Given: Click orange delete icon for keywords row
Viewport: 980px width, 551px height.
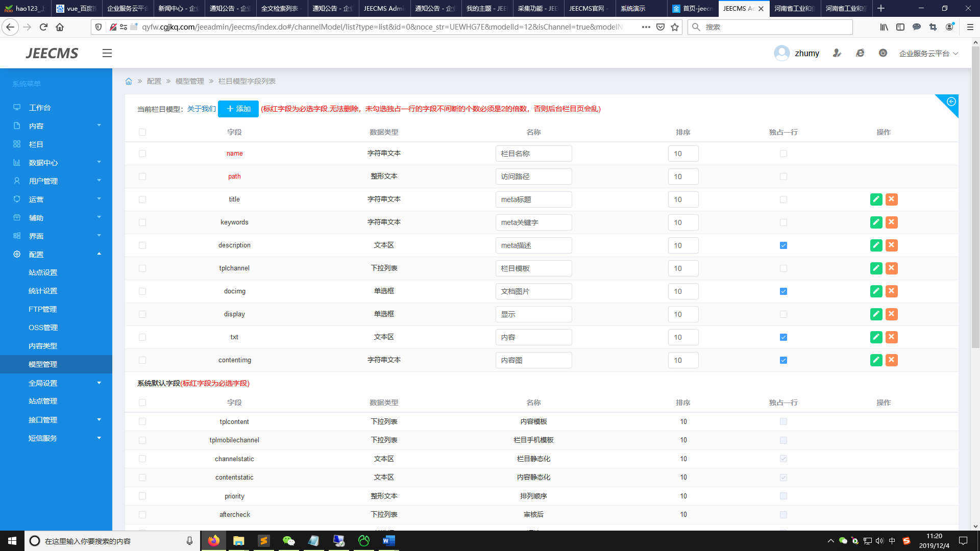Looking at the screenshot, I should pyautogui.click(x=891, y=222).
